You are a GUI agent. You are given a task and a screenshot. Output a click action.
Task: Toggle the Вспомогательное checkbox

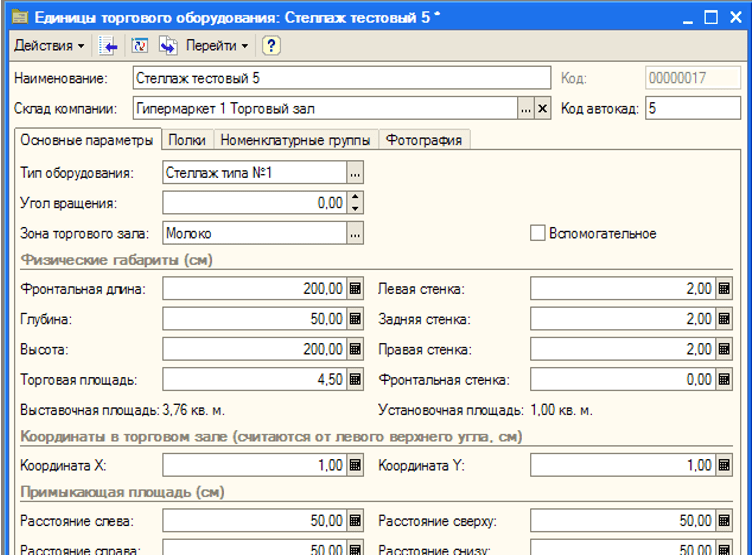[537, 233]
